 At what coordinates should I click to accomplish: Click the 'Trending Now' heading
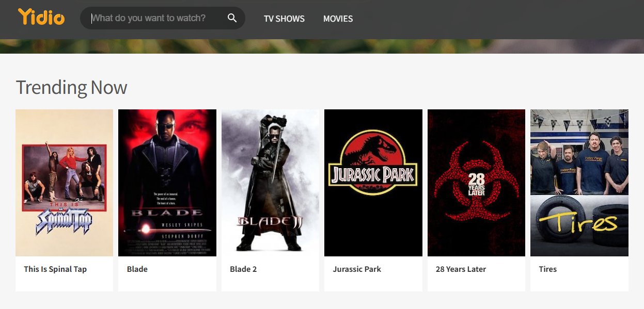click(x=71, y=87)
